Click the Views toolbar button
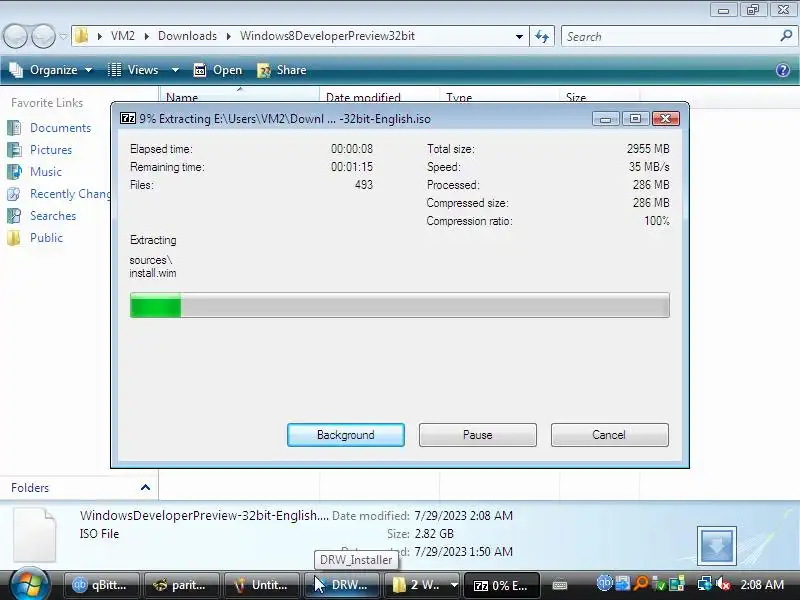This screenshot has height=600, width=800. coord(134,70)
